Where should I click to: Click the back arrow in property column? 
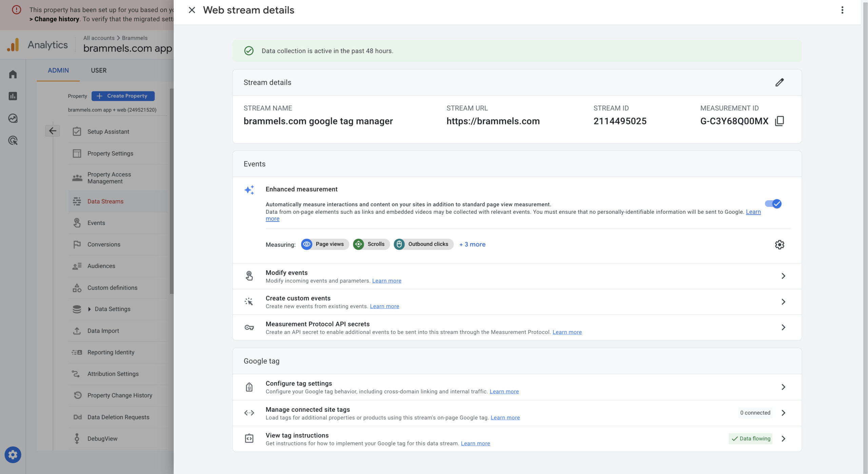click(x=53, y=131)
